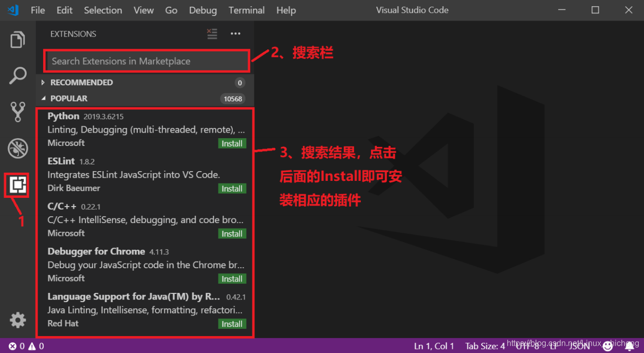Open the Help menu
This screenshot has width=644, height=353.
point(286,10)
